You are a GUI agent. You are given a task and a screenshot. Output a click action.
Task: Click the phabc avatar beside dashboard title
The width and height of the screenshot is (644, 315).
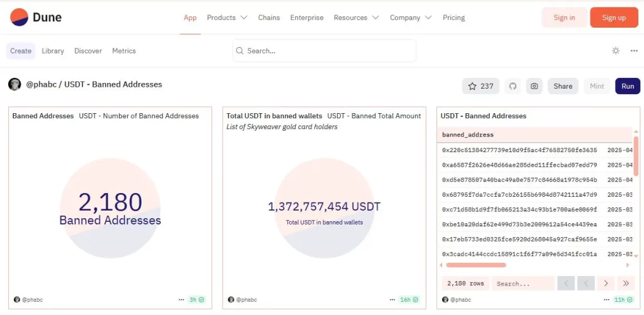(x=14, y=85)
